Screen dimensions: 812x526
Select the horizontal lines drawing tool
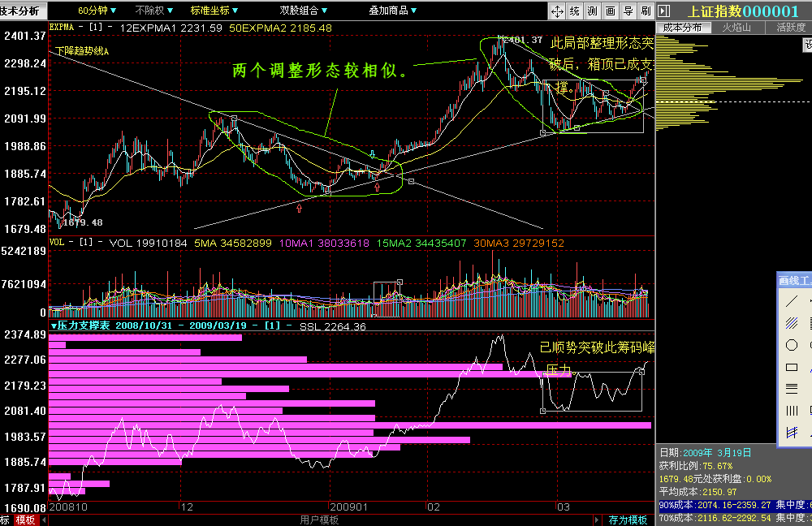792,388
